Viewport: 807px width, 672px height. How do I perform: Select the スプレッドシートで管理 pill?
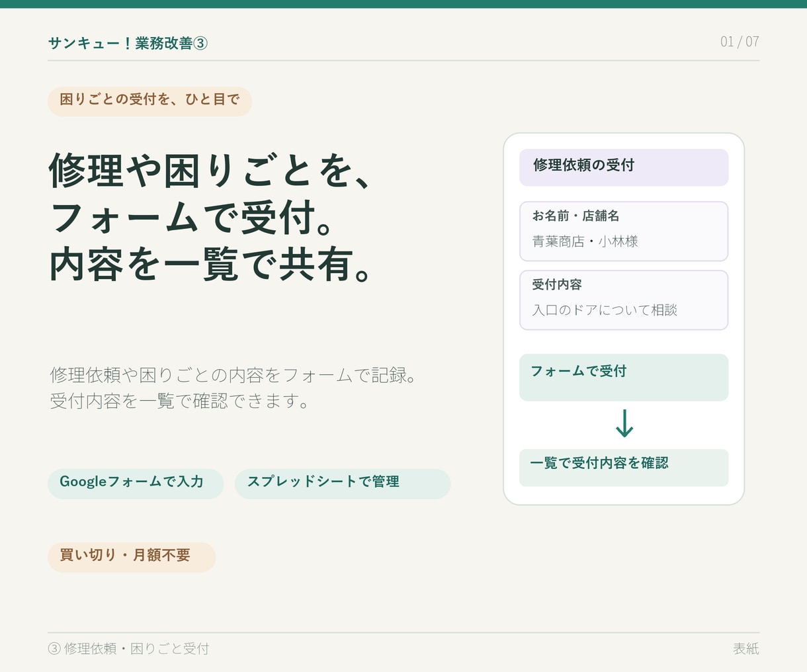coord(343,483)
